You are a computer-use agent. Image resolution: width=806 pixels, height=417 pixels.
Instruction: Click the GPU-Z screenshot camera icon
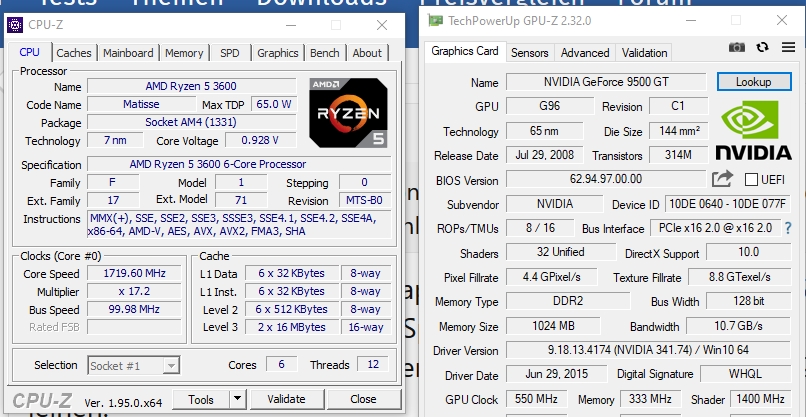737,47
